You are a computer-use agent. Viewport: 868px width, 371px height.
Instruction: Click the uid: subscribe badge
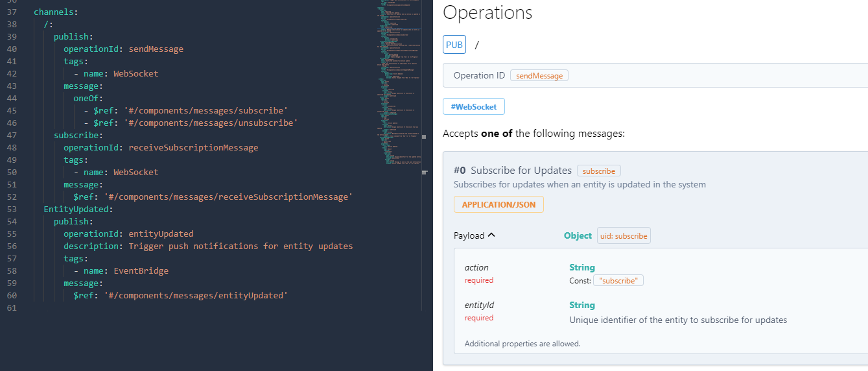pyautogui.click(x=623, y=236)
